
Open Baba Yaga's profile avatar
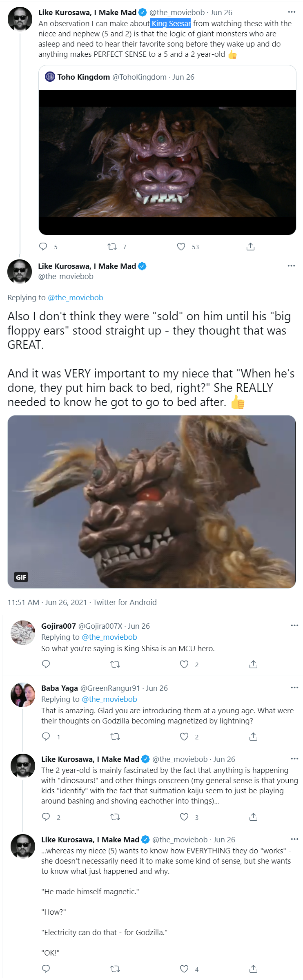coord(23,694)
